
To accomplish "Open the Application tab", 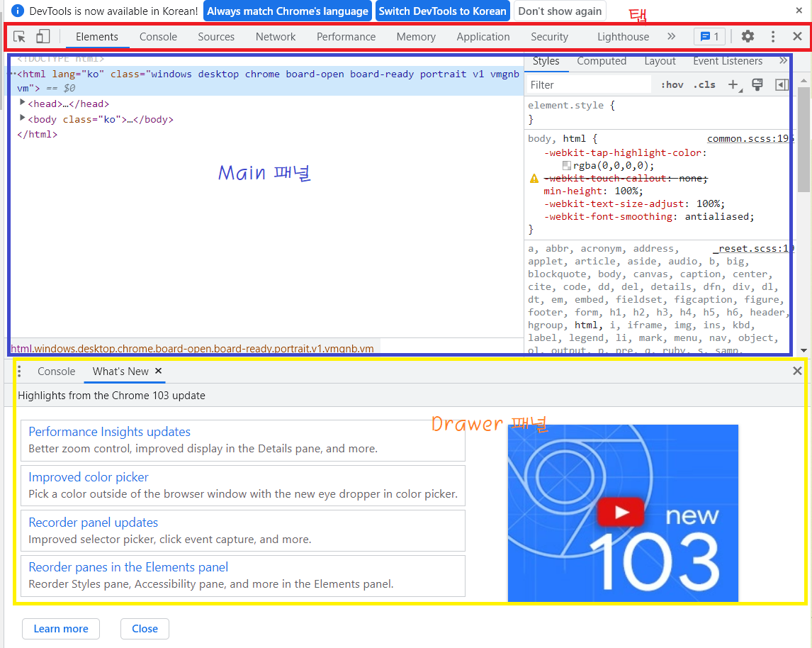I will [x=483, y=37].
